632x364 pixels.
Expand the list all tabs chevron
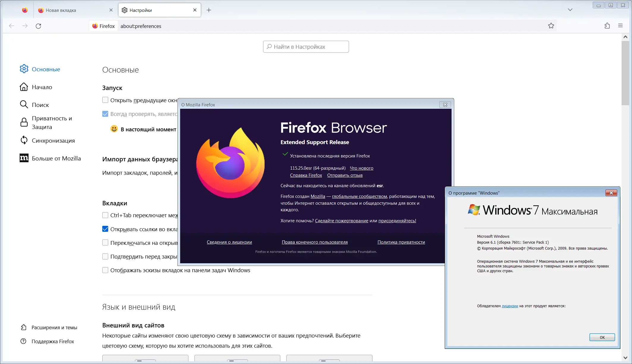[x=570, y=10]
